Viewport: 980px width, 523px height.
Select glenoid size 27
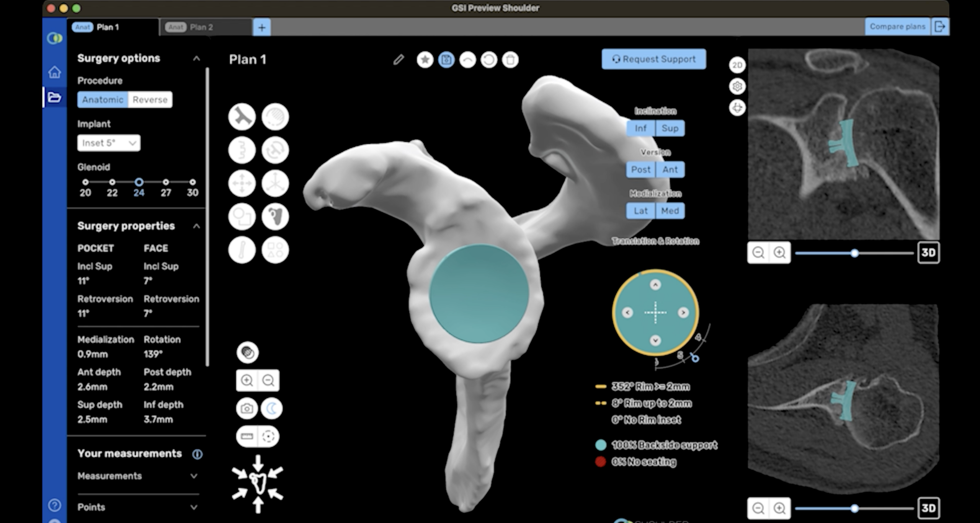coord(166,182)
